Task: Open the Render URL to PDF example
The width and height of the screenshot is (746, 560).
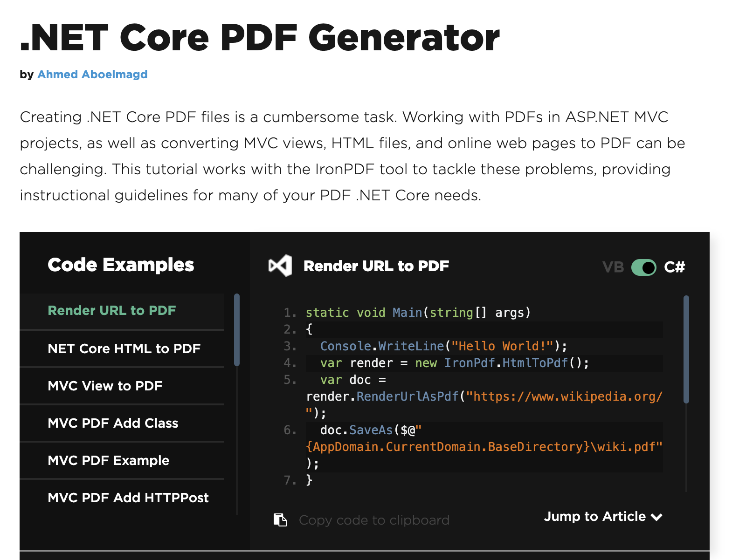Action: [x=112, y=311]
